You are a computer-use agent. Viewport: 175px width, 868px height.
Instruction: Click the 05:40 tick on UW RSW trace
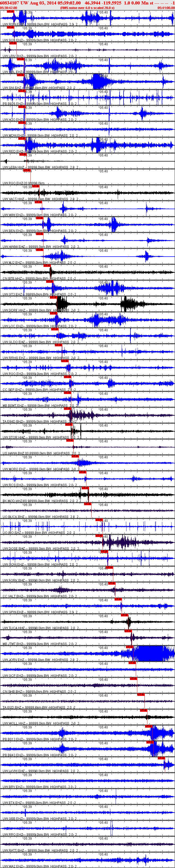click(x=104, y=12)
